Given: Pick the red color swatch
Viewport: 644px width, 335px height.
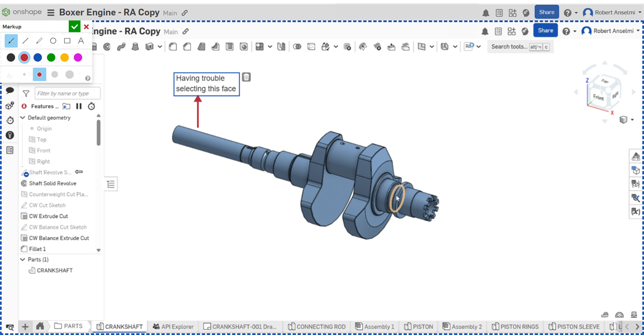Looking at the screenshot, I should click(24, 58).
